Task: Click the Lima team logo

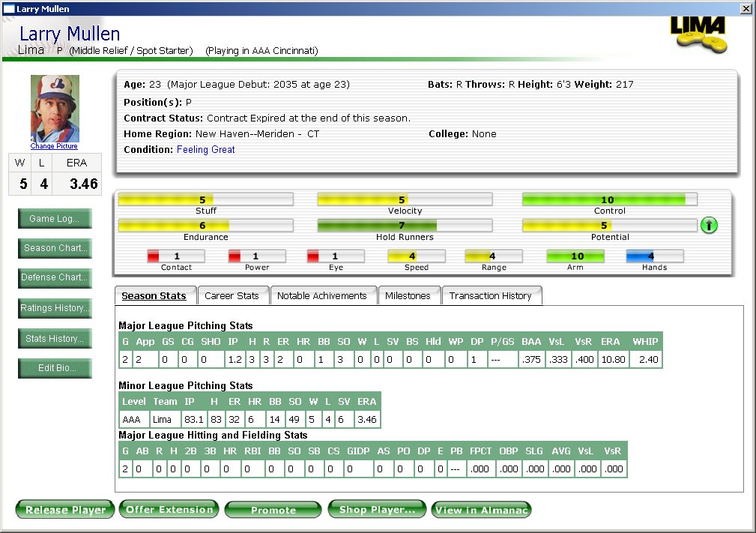Action: click(698, 34)
